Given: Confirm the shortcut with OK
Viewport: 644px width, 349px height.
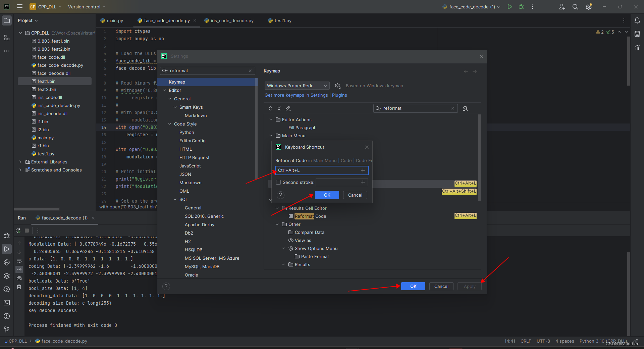Looking at the screenshot, I should coord(327,195).
